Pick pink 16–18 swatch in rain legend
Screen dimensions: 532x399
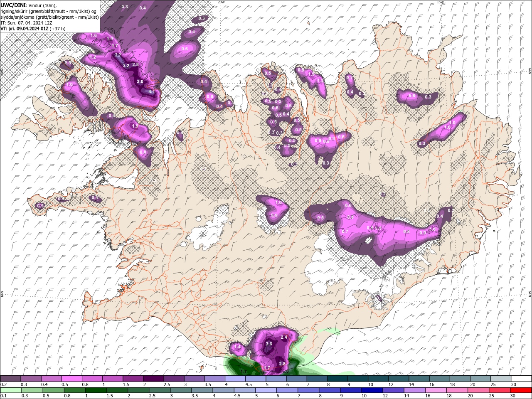coord(435,391)
